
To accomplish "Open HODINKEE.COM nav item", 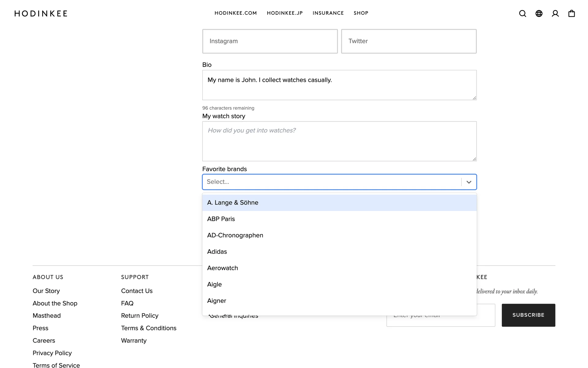I will coord(236,13).
